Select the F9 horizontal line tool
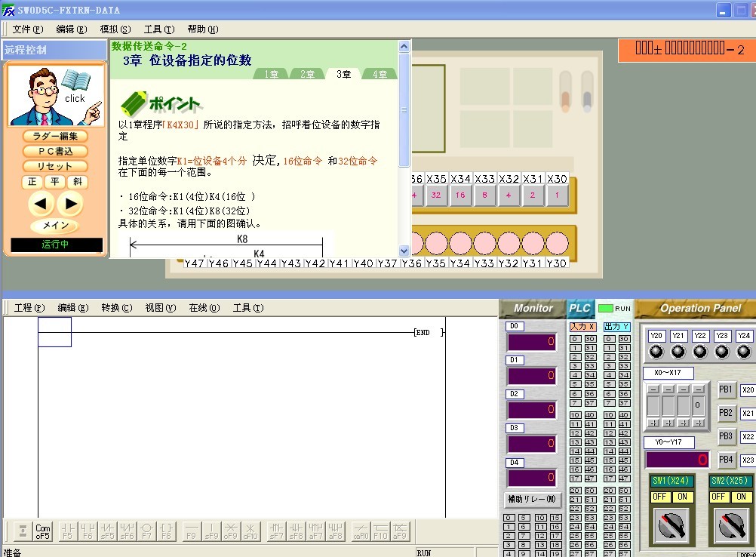756x557 pixels. [192, 531]
